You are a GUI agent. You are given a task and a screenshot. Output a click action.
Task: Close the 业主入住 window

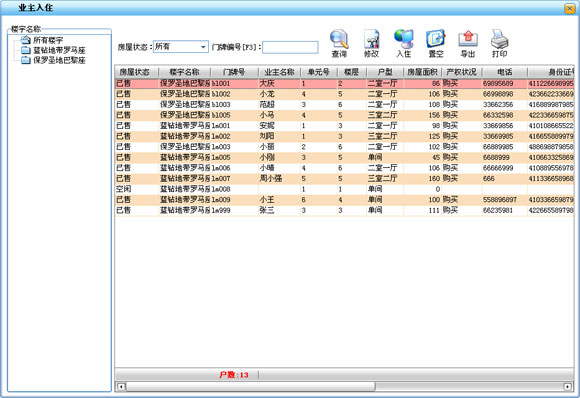click(x=570, y=8)
